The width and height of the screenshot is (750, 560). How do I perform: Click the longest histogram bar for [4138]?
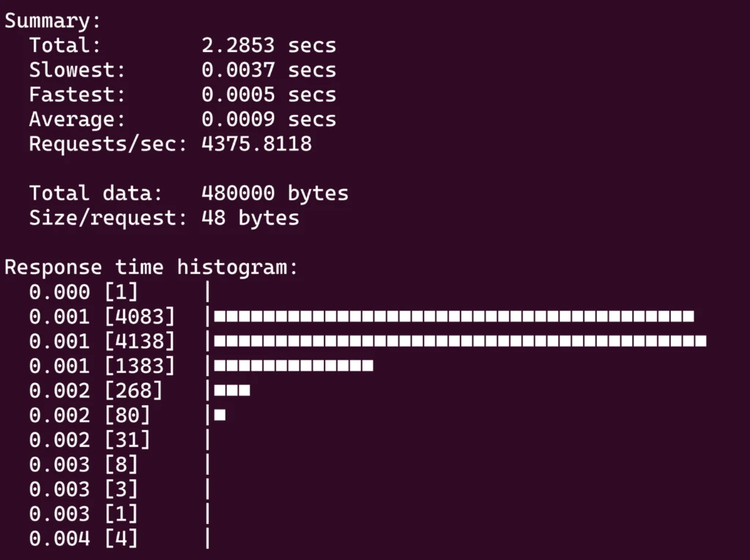point(460,341)
